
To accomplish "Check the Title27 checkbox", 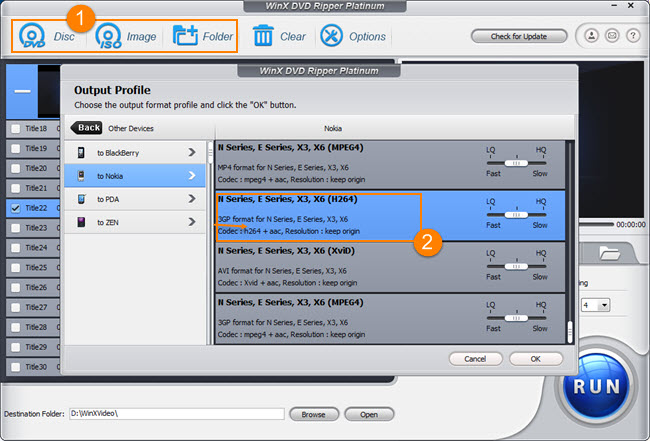I will click(15, 308).
